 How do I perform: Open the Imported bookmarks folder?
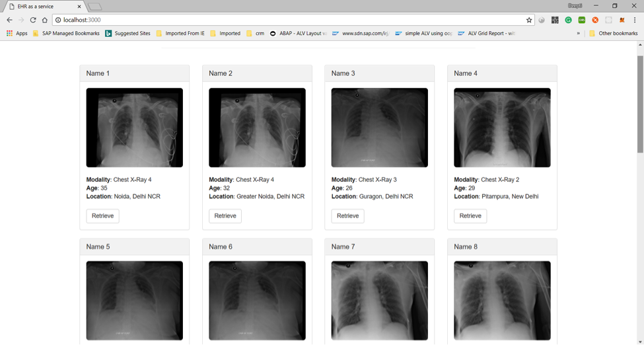click(x=225, y=33)
